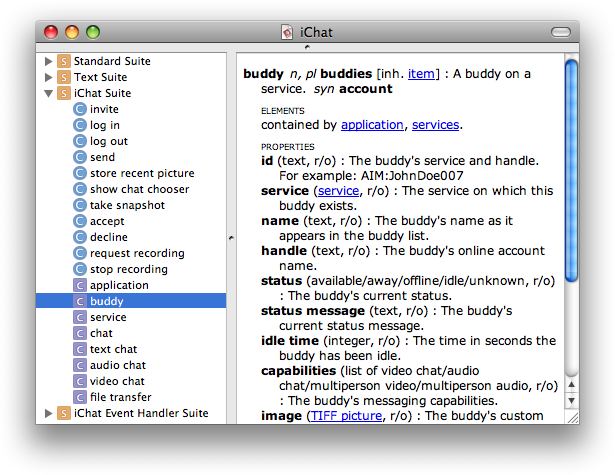Click the accept command icon
This screenshot has width=615, height=475.
pyautogui.click(x=80, y=221)
